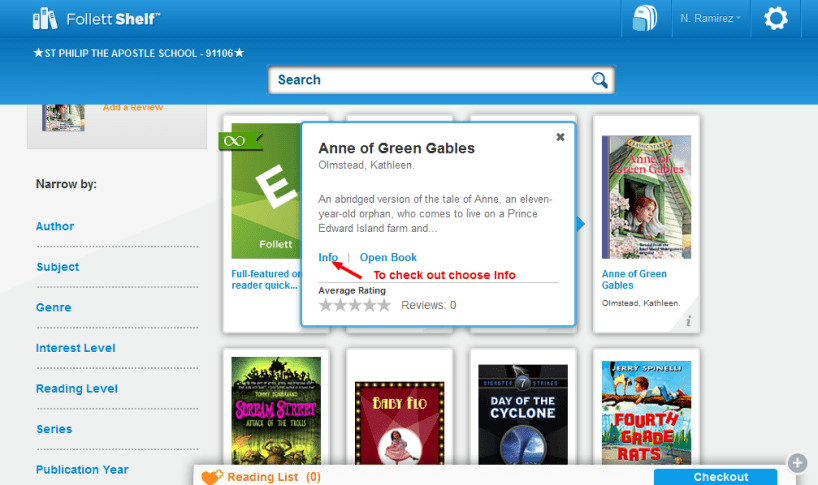
Task: Open the Fourth Grade Rats cover
Action: point(646,413)
